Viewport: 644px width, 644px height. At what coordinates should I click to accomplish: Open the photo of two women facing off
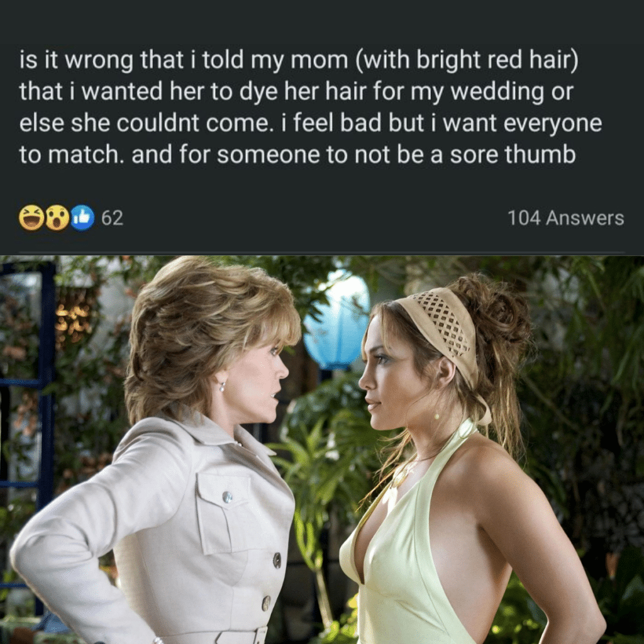(x=322, y=450)
